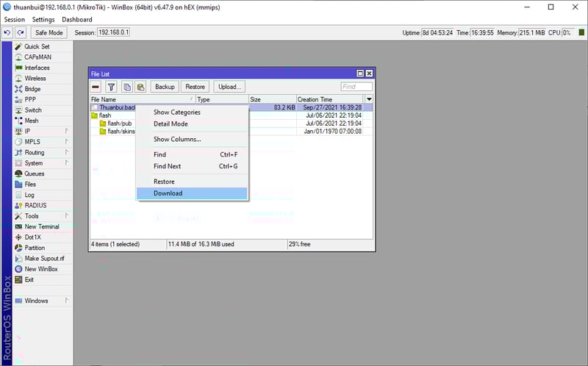
Task: Toggle the Safe Mode button
Action: (49, 32)
